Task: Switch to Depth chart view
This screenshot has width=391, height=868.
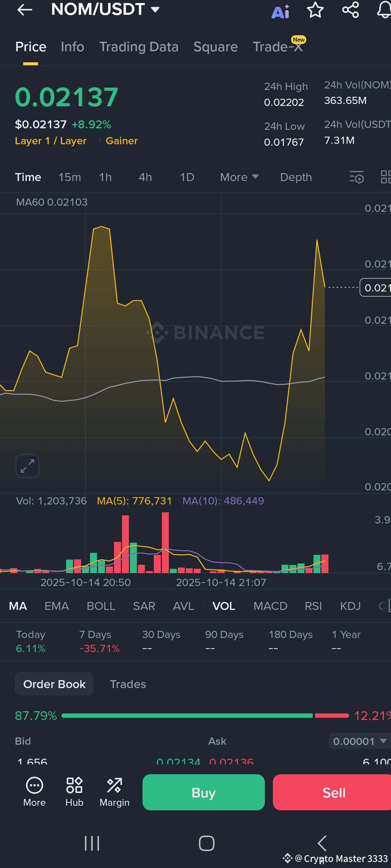Action: coord(296,177)
